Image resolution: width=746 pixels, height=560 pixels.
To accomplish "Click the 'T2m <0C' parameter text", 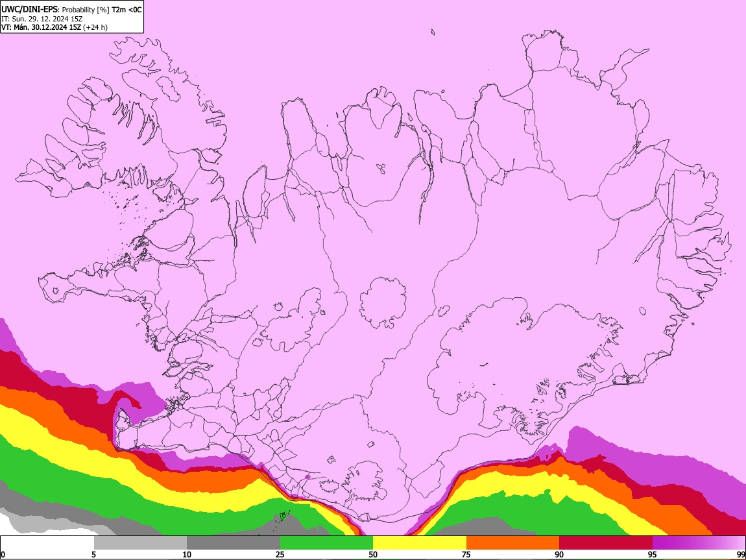I will (x=126, y=10).
